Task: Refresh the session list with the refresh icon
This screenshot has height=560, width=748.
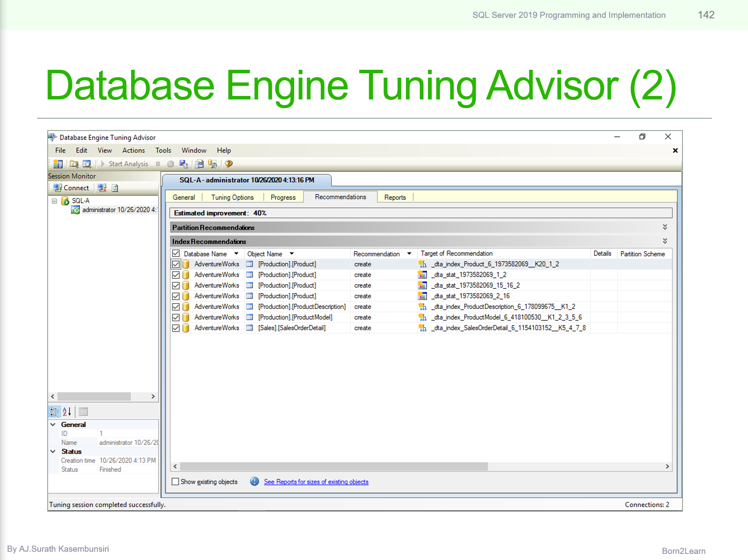Action: pyautogui.click(x=115, y=188)
